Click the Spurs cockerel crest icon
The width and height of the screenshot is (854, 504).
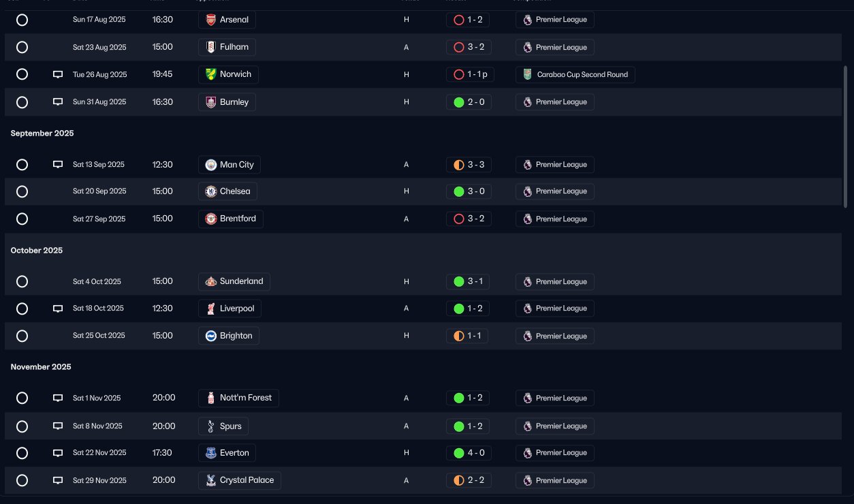(x=211, y=426)
